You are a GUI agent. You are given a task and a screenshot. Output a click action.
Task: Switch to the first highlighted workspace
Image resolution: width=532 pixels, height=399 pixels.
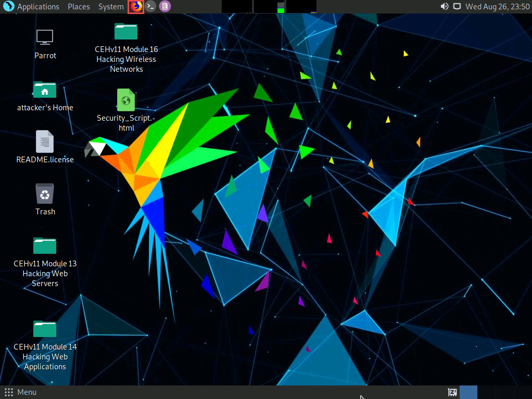pyautogui.click(x=468, y=392)
